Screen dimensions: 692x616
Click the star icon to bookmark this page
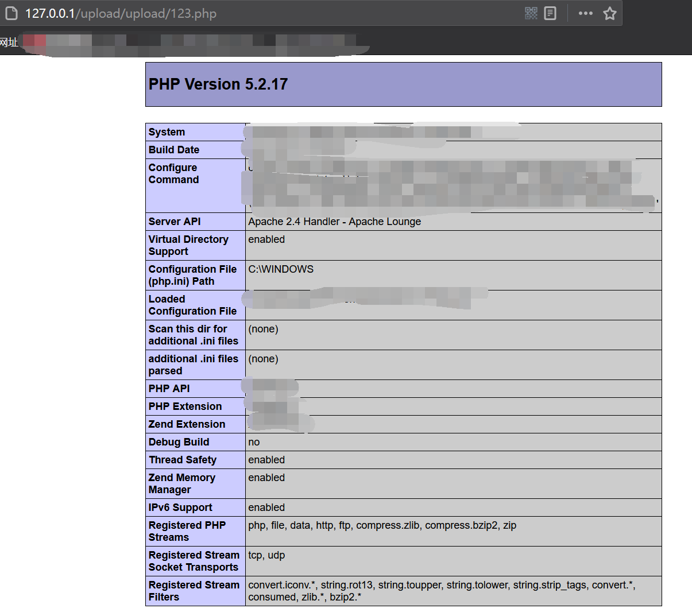pyautogui.click(x=609, y=13)
